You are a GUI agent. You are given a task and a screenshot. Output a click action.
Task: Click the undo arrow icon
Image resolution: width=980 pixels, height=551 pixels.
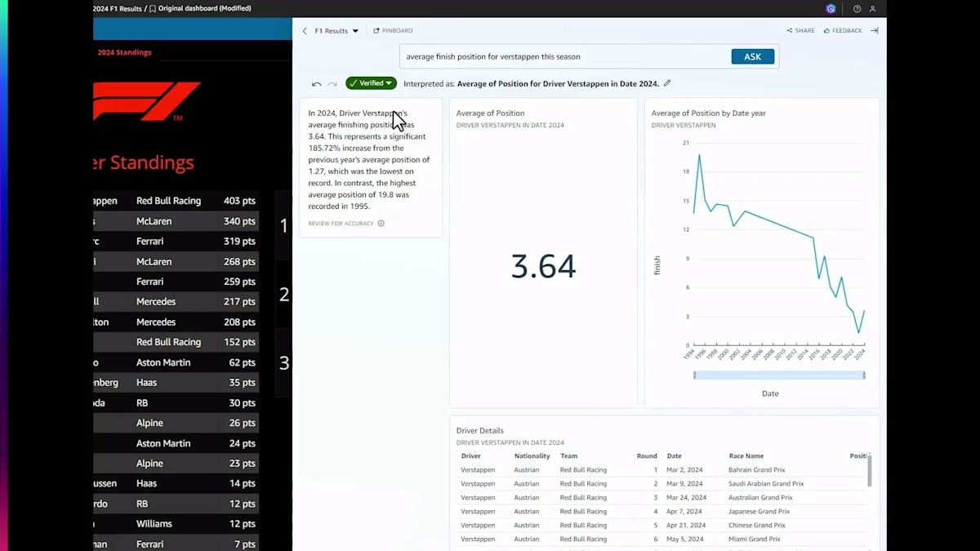click(x=316, y=84)
